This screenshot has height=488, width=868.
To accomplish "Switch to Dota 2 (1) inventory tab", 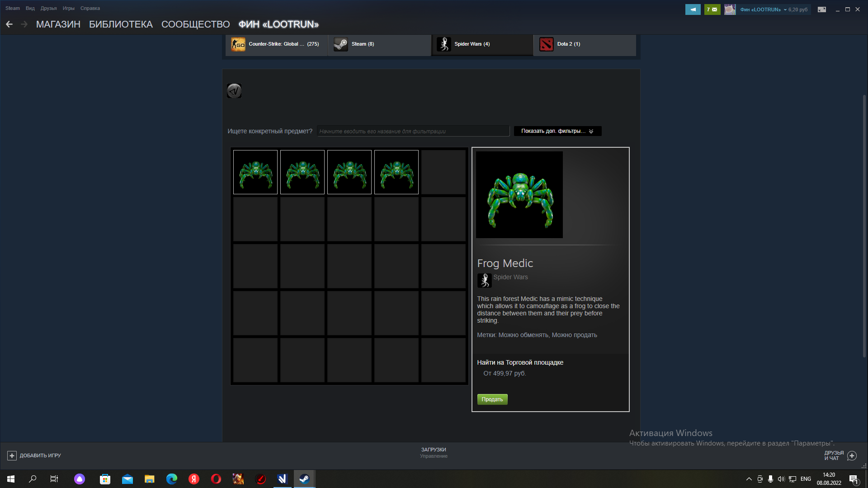I will pyautogui.click(x=585, y=45).
